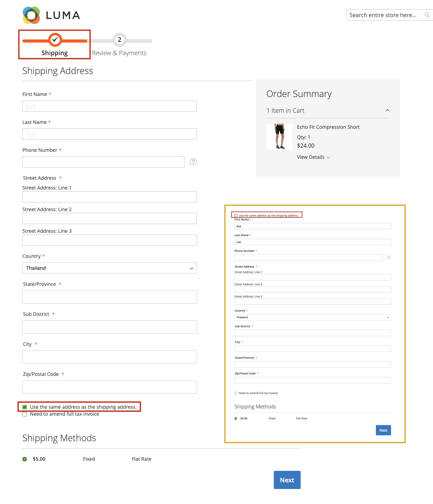Select Flat Rate in the inset Shipping Methods
Screen dimensions: 433x504
click(x=236, y=418)
